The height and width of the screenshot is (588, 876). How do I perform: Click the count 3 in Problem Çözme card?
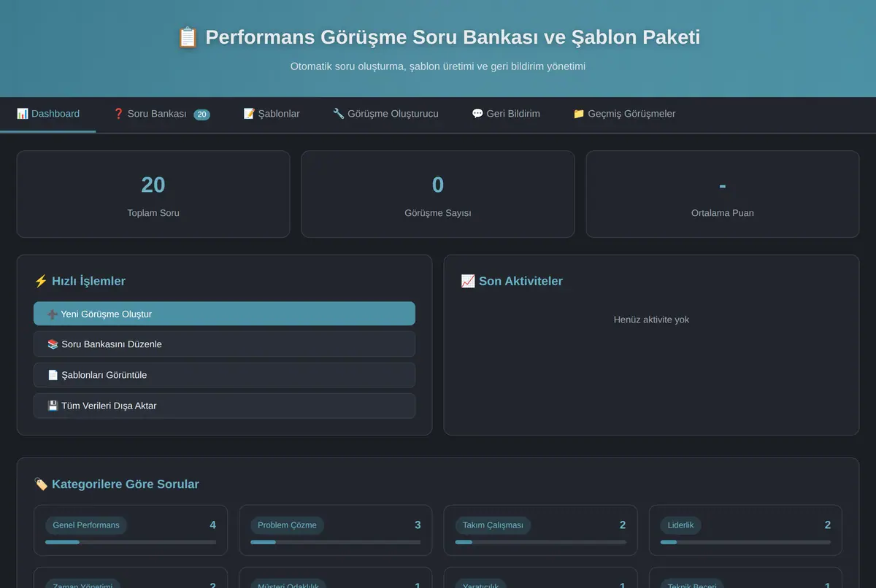pos(418,525)
